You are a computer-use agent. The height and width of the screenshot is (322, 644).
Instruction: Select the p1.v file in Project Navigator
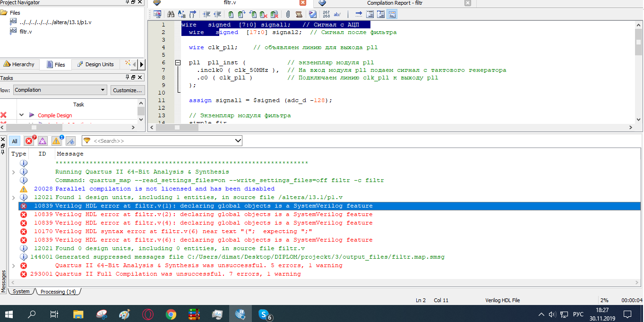tap(56, 22)
